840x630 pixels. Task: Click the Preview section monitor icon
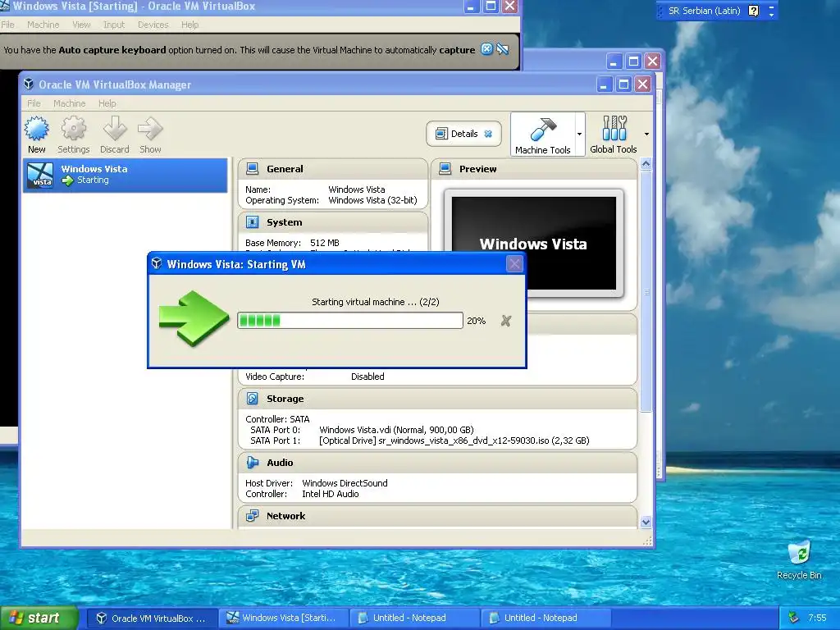(x=445, y=169)
